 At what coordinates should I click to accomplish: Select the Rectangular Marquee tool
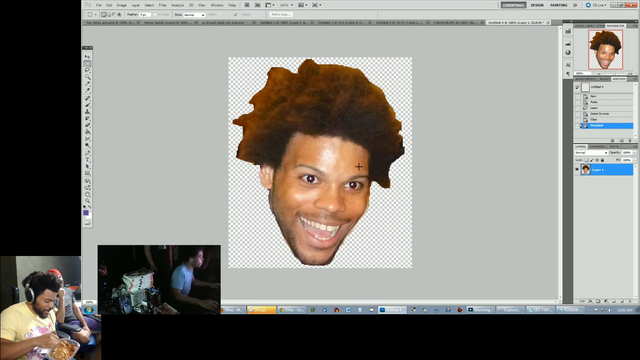[87, 64]
